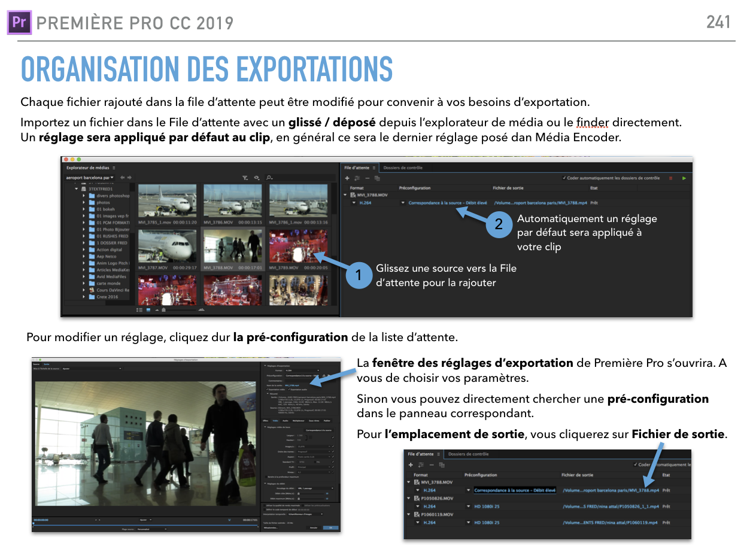
Task: Open the Explorateur de médias panel menu
Action: coord(113,168)
